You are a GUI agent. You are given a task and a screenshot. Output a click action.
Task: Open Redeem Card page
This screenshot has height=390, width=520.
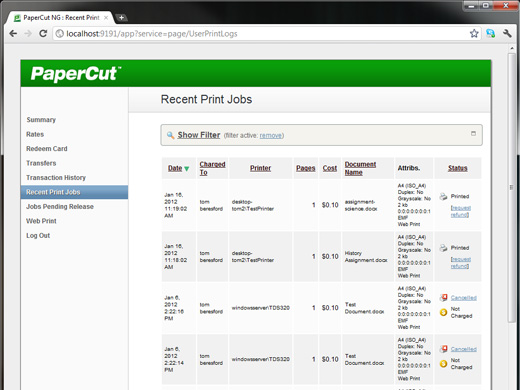(x=47, y=149)
